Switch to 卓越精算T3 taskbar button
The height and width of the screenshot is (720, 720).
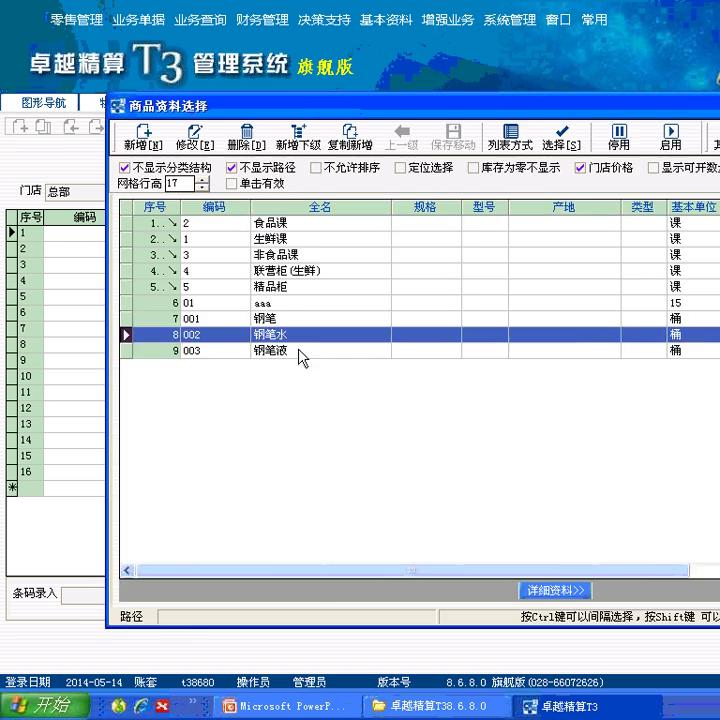click(x=588, y=706)
